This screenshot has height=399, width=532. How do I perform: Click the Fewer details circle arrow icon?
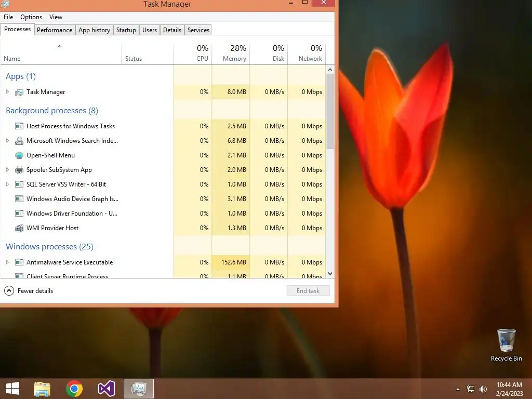[x=9, y=291]
